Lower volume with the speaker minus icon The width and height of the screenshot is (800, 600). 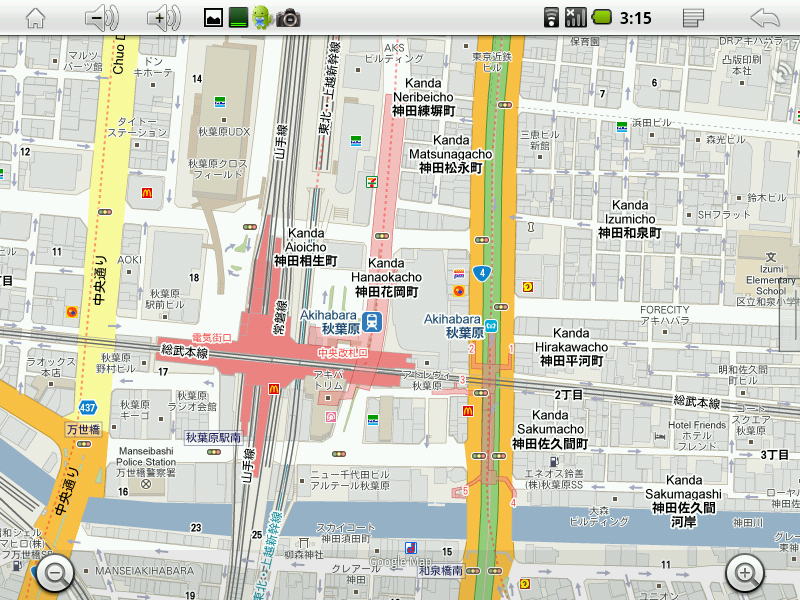(x=102, y=18)
